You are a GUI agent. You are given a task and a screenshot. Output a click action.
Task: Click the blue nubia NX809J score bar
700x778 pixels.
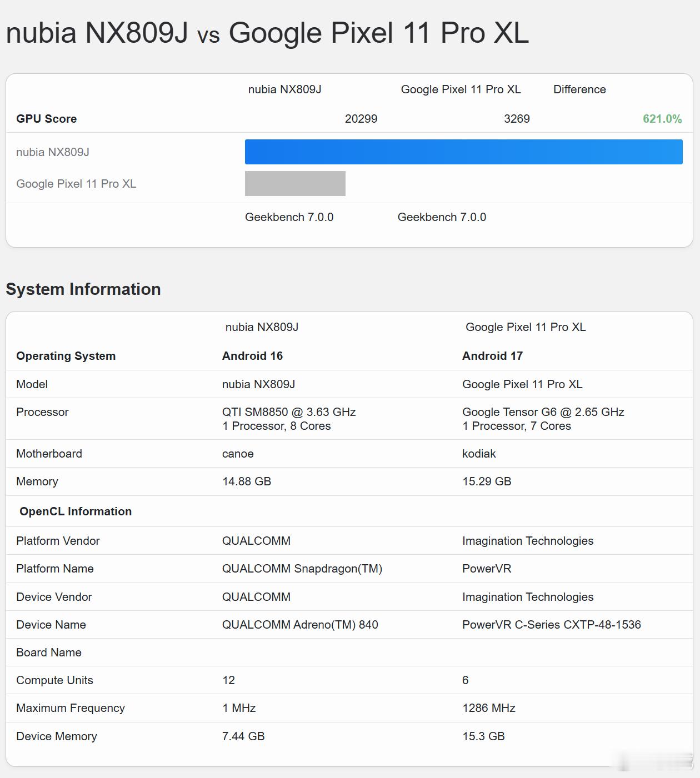464,152
